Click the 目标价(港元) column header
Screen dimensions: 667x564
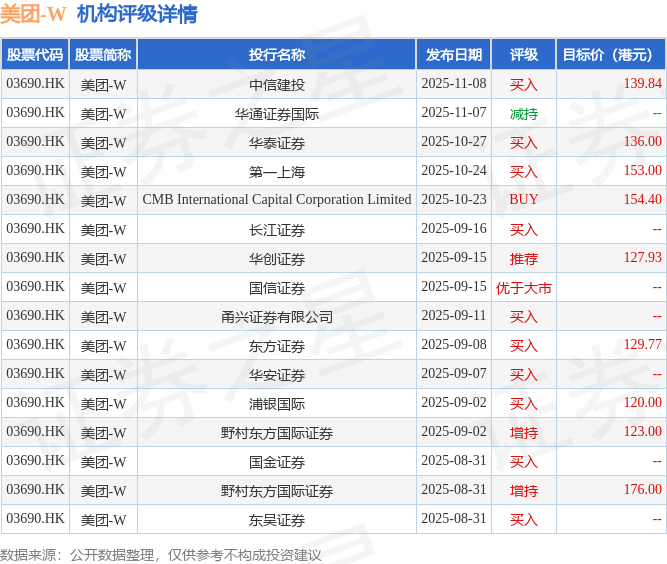point(611,54)
